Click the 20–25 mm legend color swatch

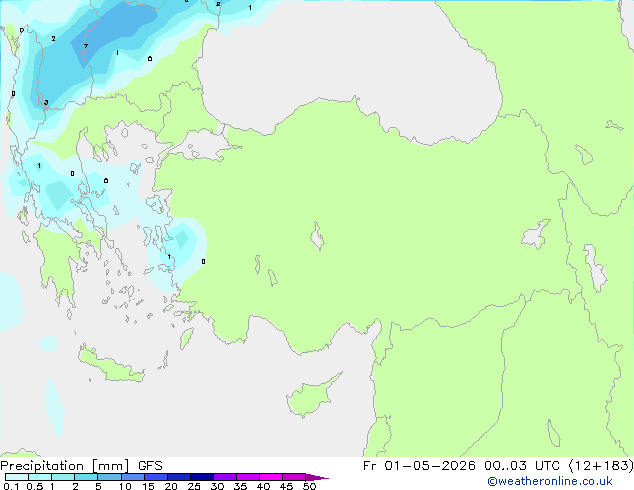click(x=179, y=477)
